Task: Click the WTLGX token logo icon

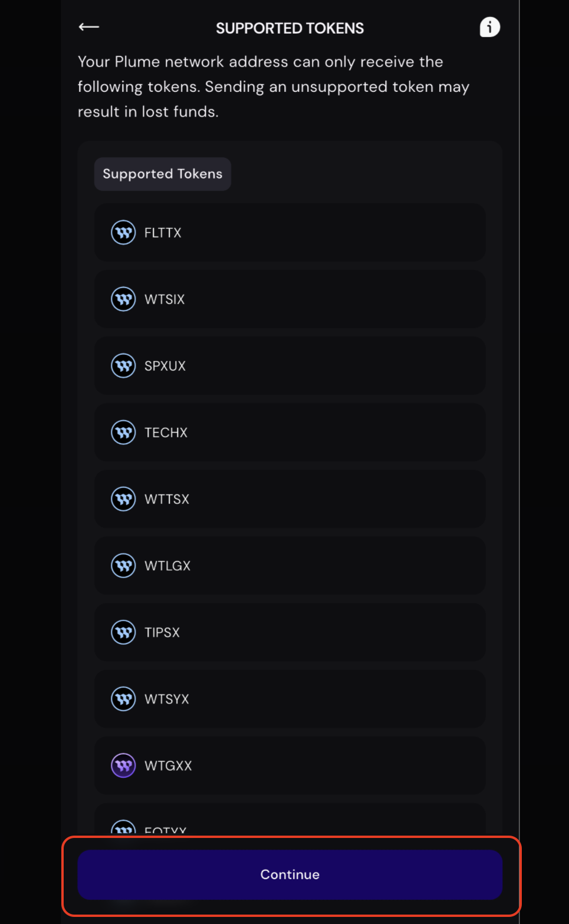Action: coord(123,566)
